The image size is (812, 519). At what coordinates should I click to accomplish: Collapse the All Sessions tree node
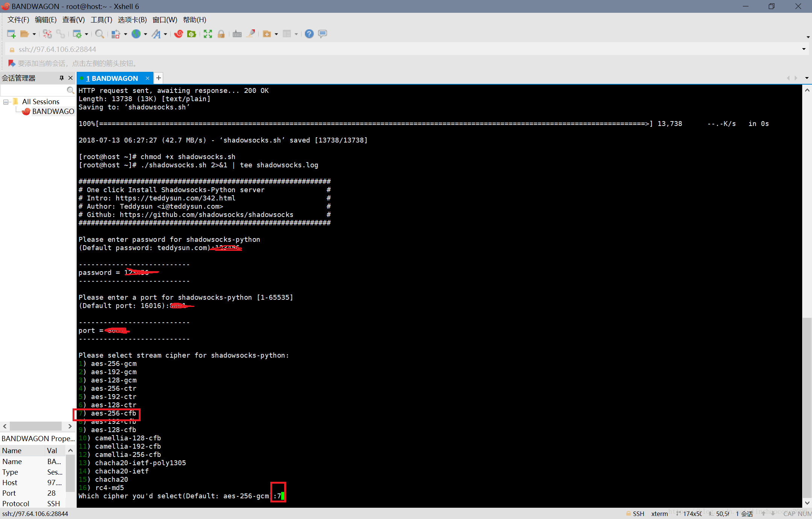tap(6, 102)
